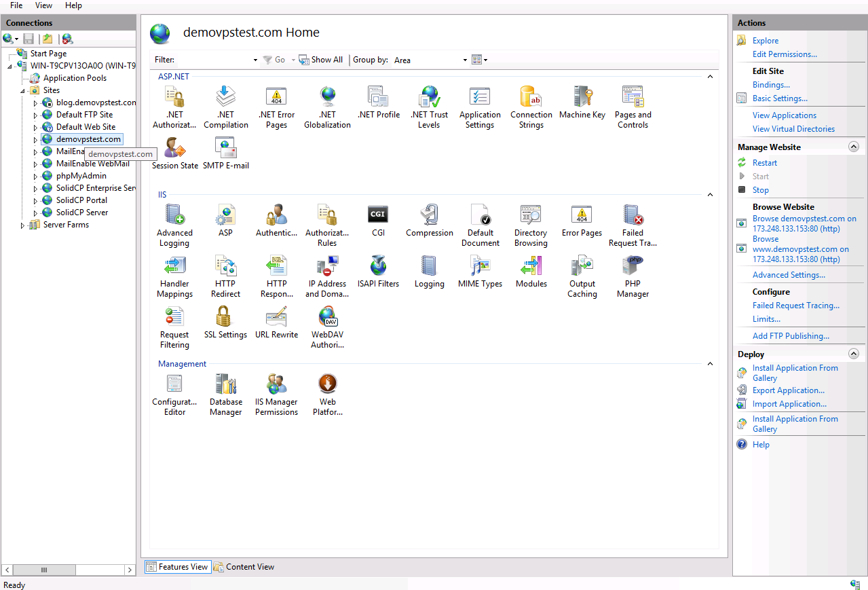Open the Filter dropdown arrow

255,60
